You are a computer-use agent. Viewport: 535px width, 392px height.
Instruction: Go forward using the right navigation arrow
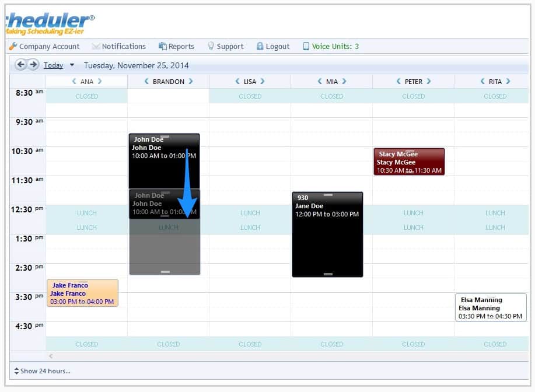(32, 65)
